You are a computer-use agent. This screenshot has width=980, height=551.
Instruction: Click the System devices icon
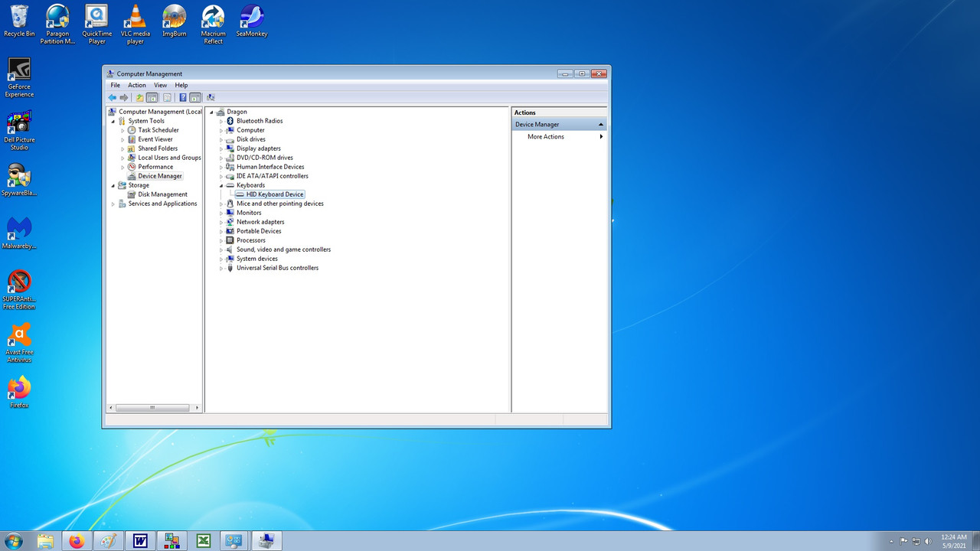230,259
